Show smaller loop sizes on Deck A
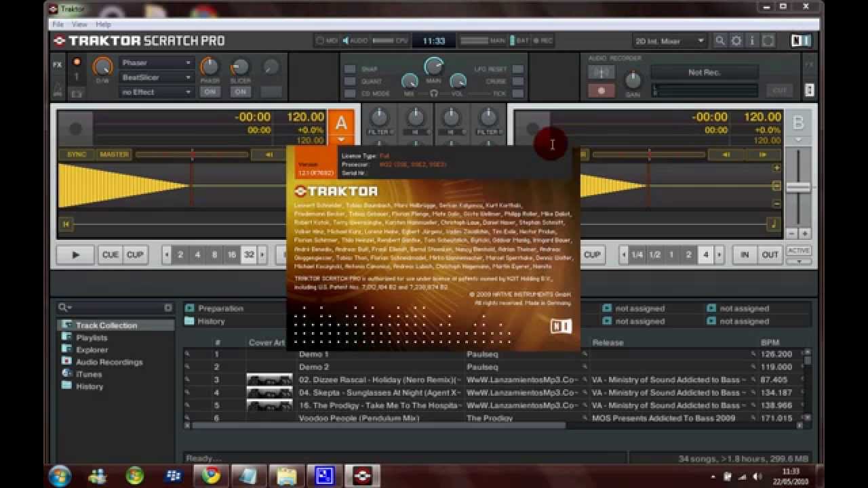868x488 pixels. (167, 255)
